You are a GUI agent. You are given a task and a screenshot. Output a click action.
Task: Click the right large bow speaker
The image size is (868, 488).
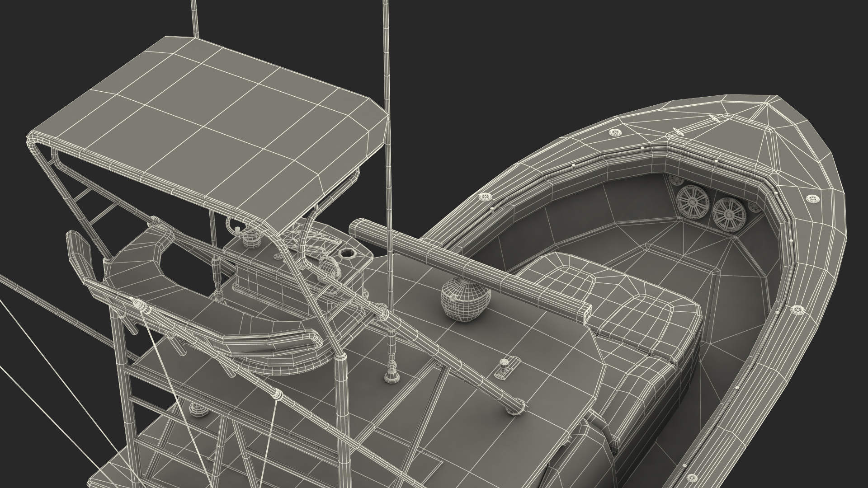[729, 214]
